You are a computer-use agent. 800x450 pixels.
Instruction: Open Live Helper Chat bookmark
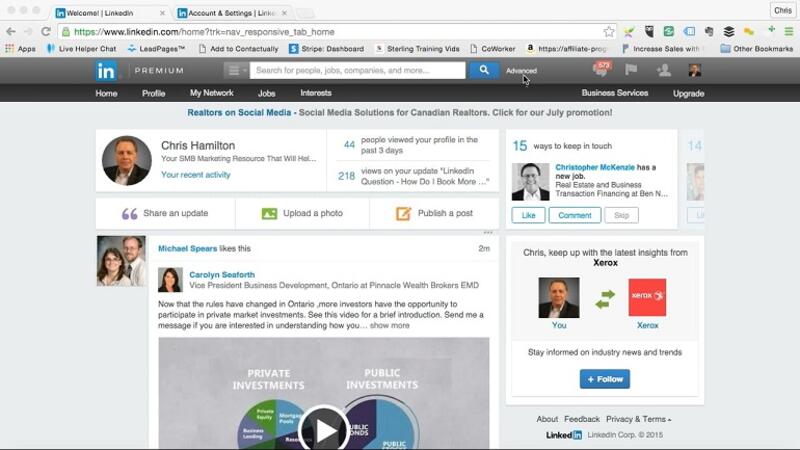(81, 48)
